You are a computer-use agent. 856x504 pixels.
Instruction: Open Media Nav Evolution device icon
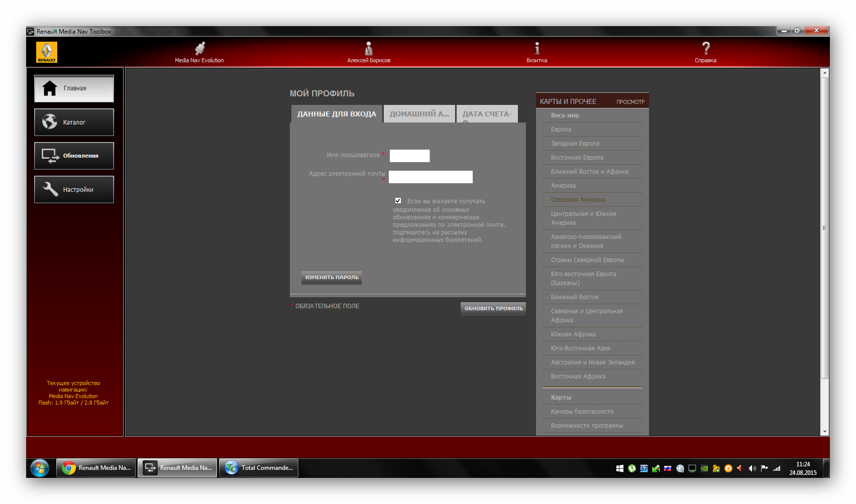(199, 49)
